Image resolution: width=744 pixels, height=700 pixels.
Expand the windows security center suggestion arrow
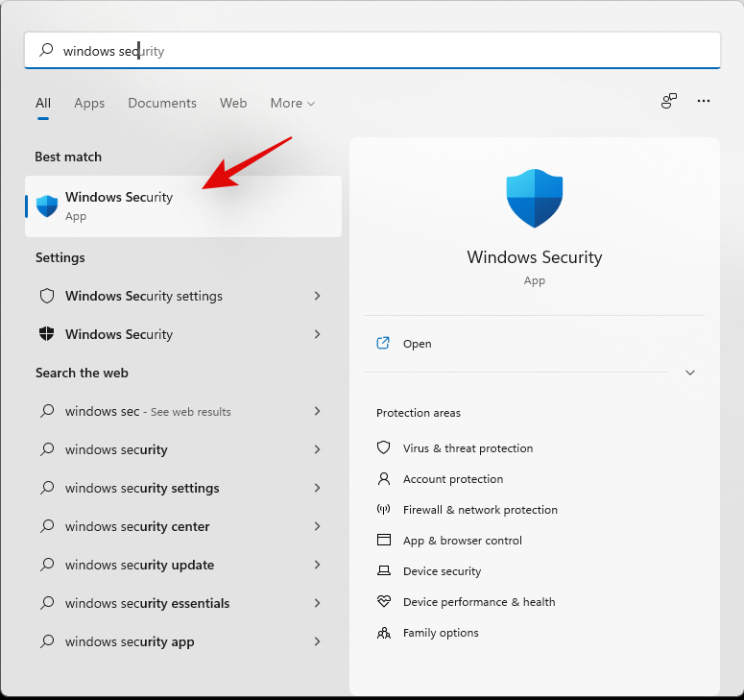click(x=317, y=526)
